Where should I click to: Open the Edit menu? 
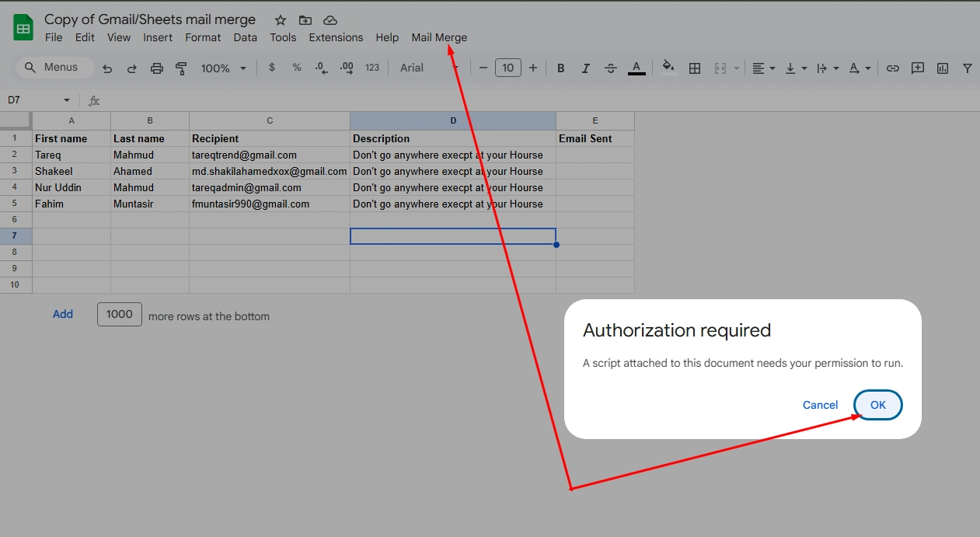click(x=85, y=37)
